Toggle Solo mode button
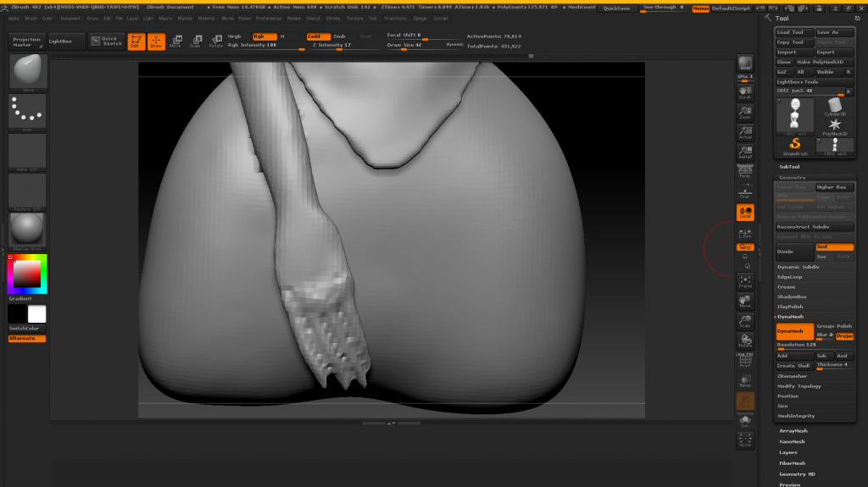 click(x=745, y=422)
